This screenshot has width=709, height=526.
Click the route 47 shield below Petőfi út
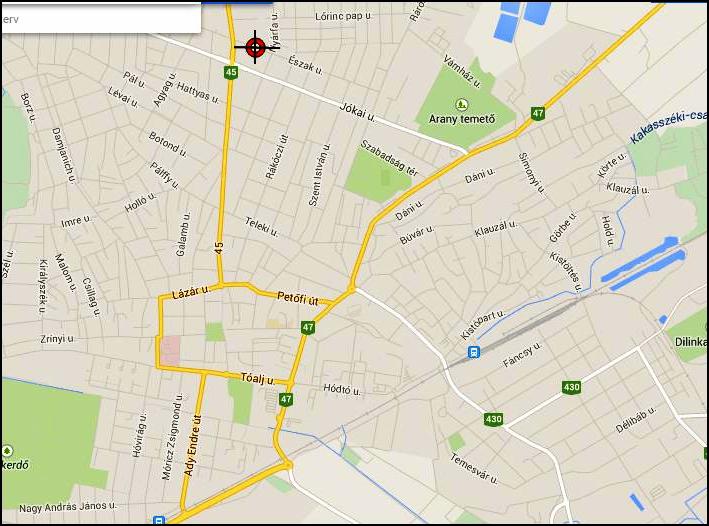[308, 327]
